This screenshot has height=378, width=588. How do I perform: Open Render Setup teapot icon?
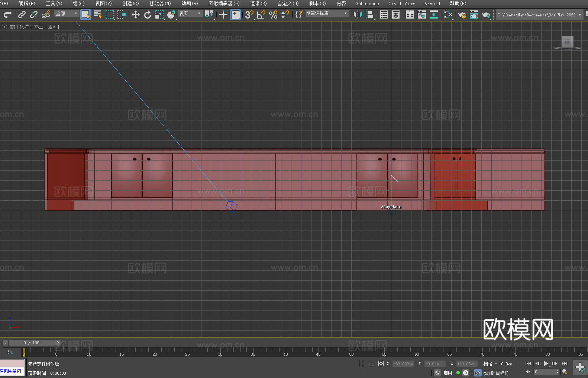pos(462,14)
